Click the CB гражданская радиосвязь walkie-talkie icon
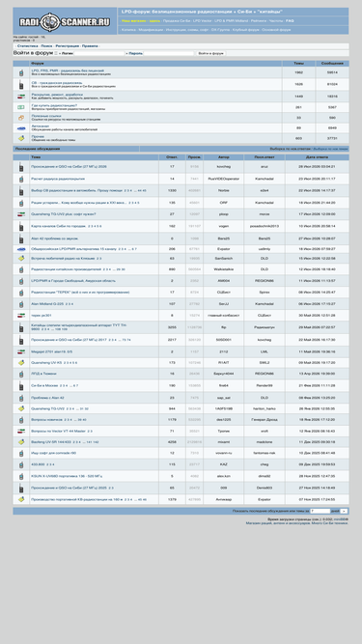Screen dimensions: 362x644 [21, 85]
